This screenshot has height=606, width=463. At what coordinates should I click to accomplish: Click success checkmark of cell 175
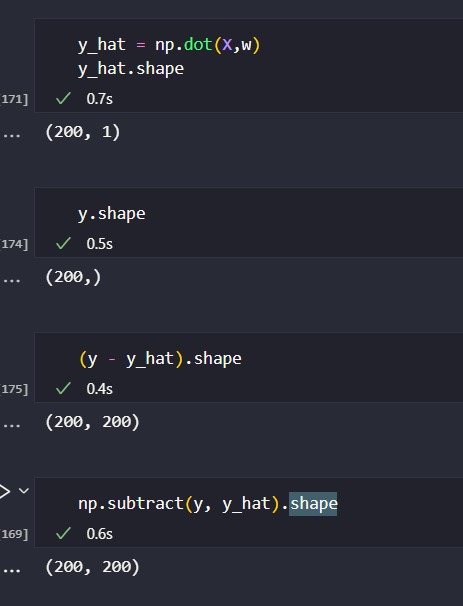point(63,388)
